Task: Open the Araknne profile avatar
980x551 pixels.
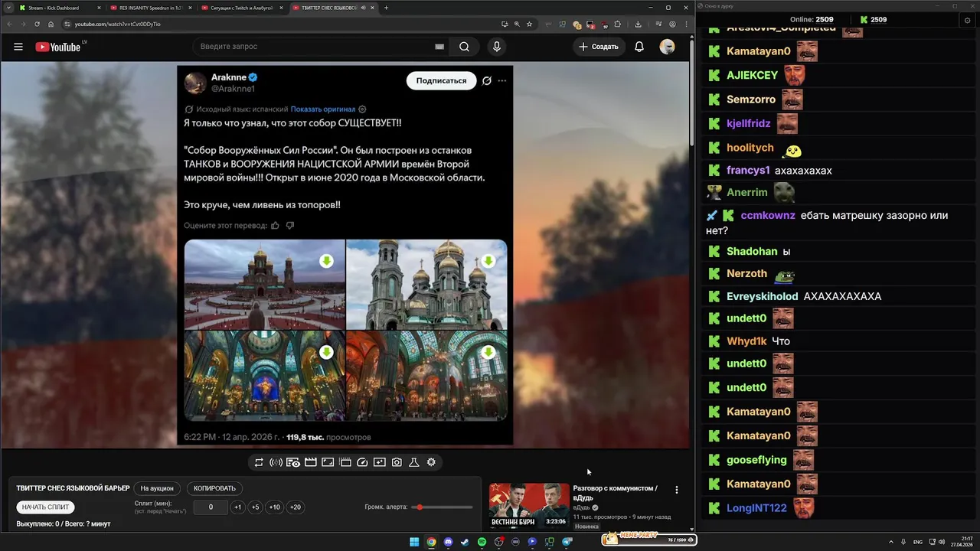Action: pos(195,83)
